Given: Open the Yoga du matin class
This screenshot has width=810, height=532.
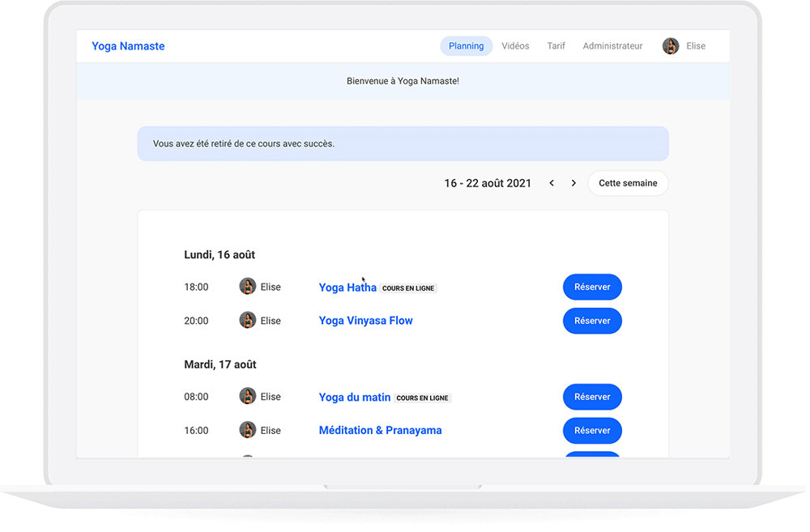Looking at the screenshot, I should tap(355, 397).
